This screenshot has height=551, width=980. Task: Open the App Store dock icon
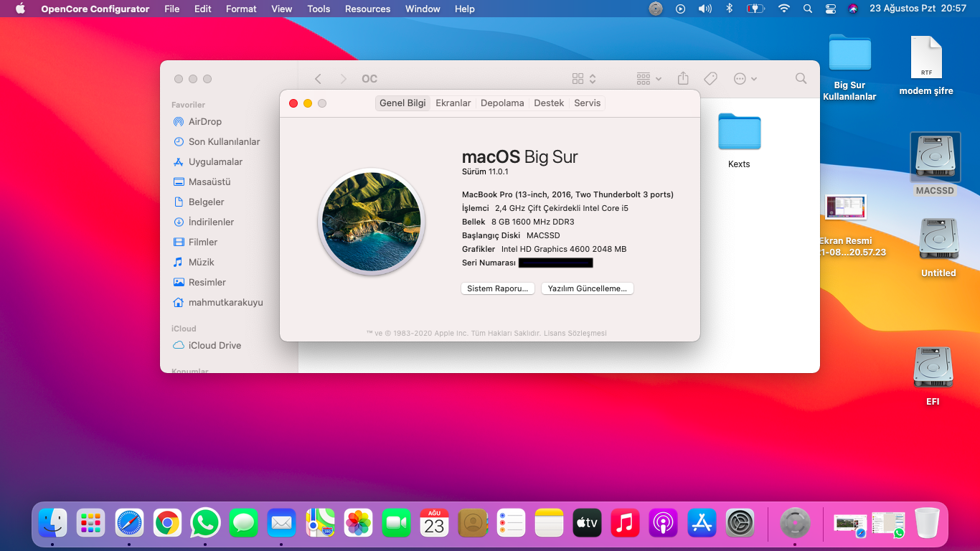click(702, 523)
